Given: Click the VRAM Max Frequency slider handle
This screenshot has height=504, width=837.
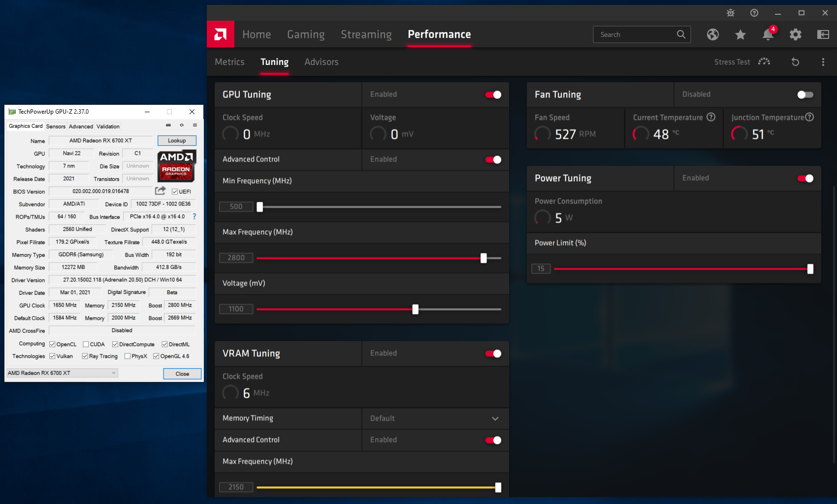Looking at the screenshot, I should (498, 488).
